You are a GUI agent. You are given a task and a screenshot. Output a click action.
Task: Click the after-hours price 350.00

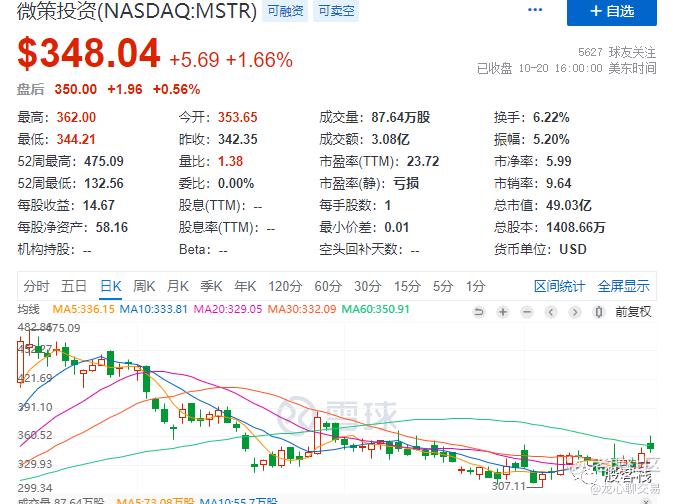(76, 89)
